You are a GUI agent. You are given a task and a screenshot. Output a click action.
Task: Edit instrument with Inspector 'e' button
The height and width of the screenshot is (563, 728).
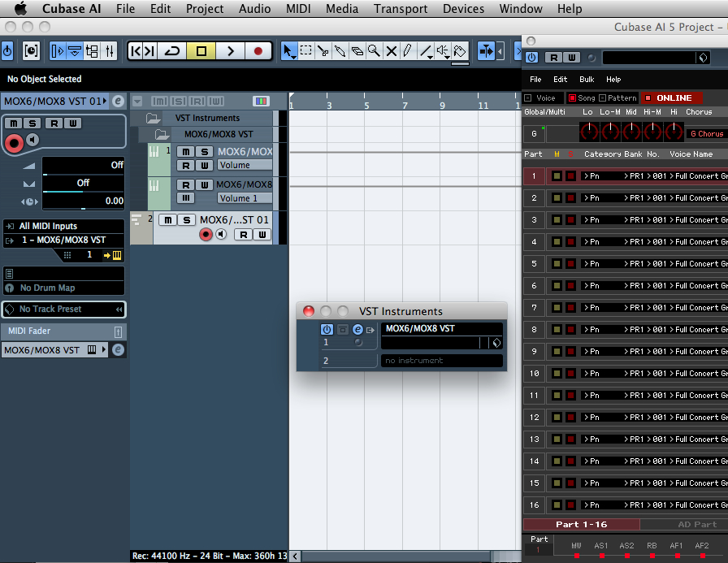(118, 101)
